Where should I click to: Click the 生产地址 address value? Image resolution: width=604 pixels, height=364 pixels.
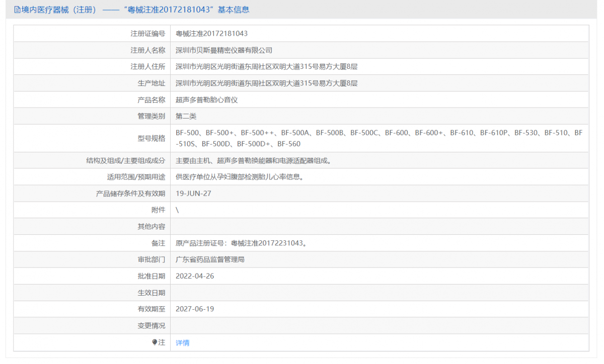pyautogui.click(x=266, y=83)
